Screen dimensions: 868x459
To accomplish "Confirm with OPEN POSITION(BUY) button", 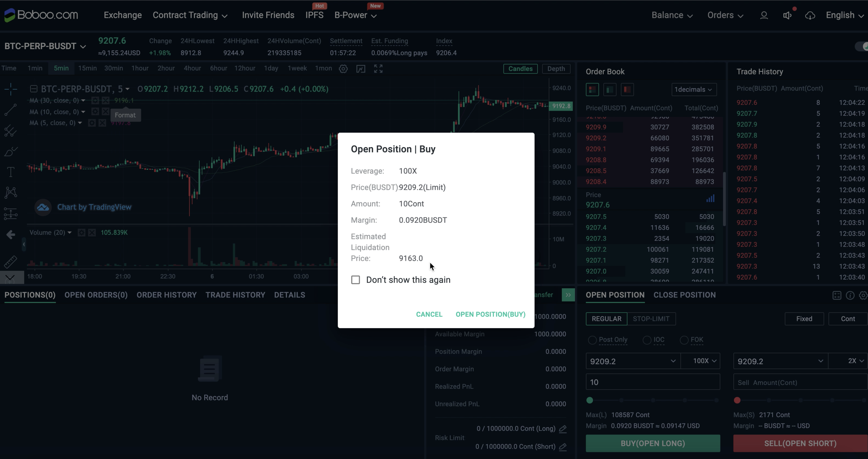I will [490, 314].
